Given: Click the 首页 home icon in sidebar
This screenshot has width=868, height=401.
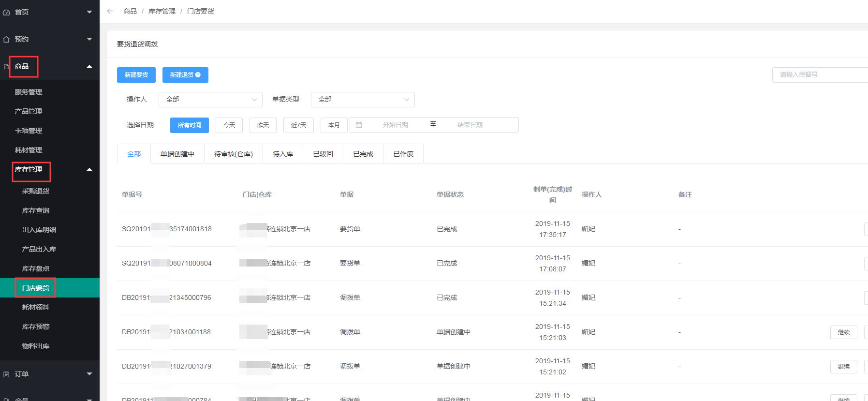Looking at the screenshot, I should [x=6, y=12].
